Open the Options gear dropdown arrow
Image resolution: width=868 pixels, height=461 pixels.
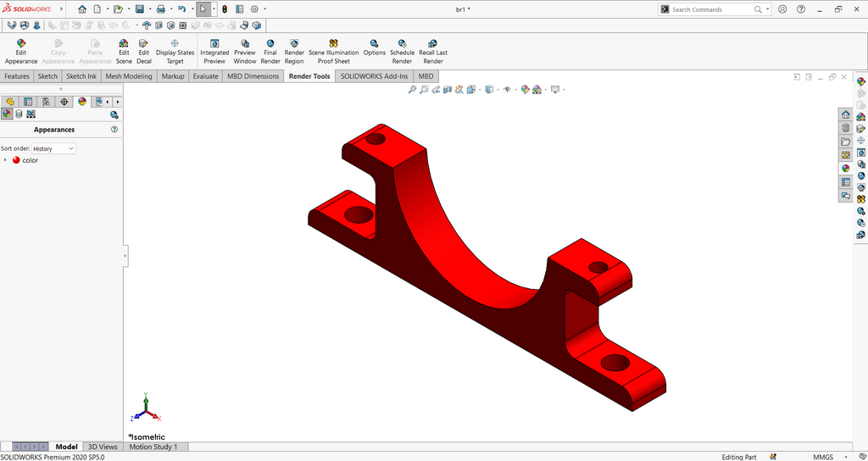pyautogui.click(x=265, y=9)
